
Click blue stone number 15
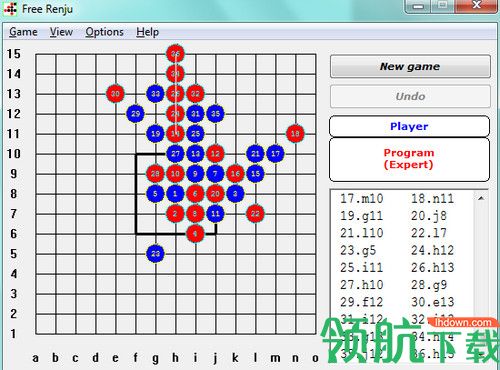pyautogui.click(x=255, y=174)
